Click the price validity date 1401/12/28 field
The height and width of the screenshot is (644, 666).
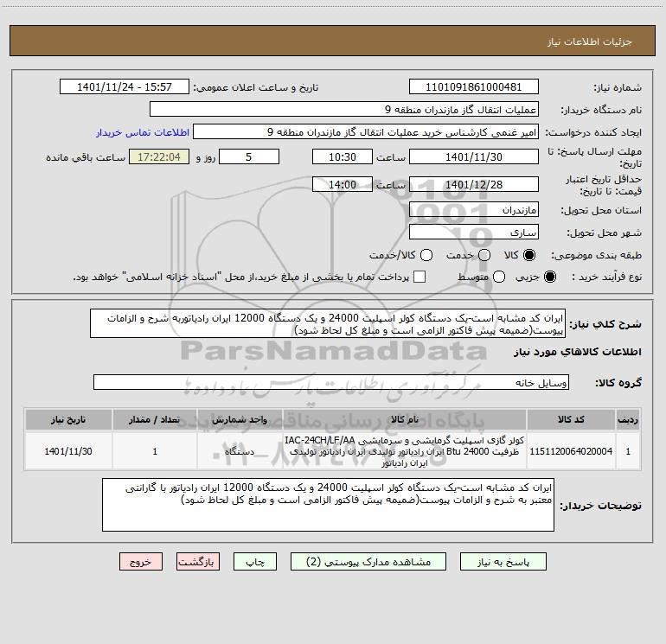[x=474, y=185]
